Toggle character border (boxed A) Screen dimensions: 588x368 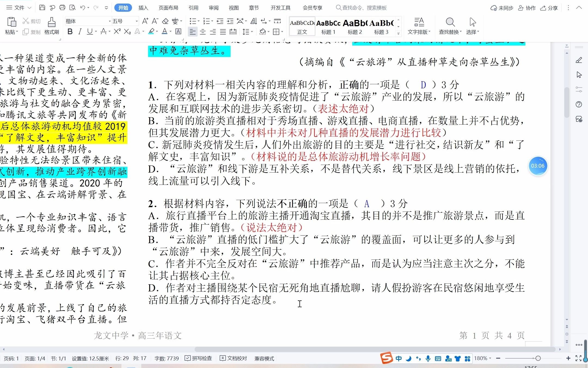coord(178,32)
